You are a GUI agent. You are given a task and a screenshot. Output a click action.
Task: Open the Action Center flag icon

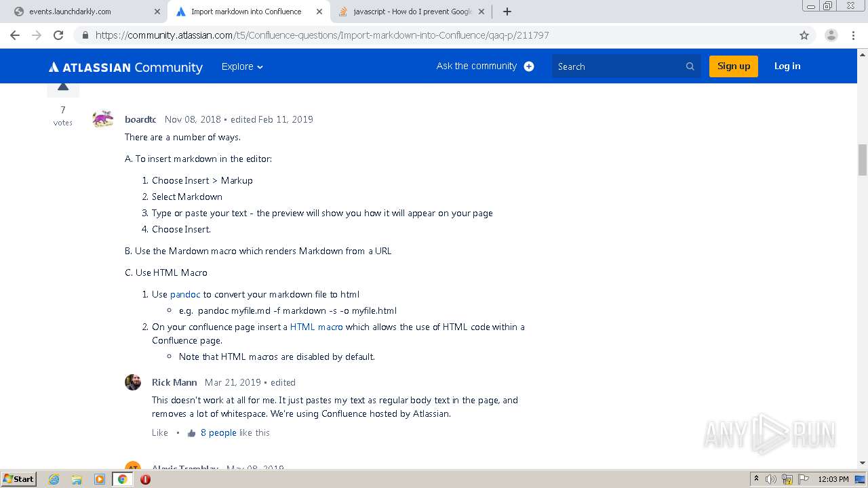tap(803, 479)
